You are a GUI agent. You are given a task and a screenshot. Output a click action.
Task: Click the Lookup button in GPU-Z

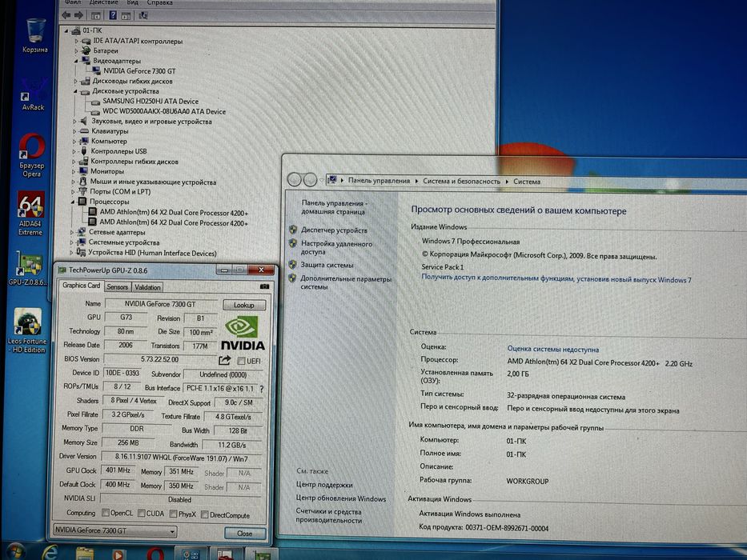(x=244, y=305)
